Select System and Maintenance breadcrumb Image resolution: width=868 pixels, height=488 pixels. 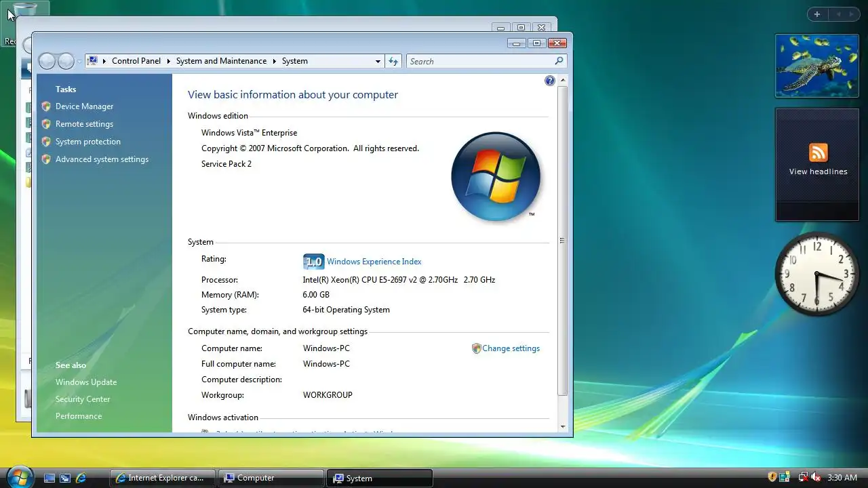(221, 61)
